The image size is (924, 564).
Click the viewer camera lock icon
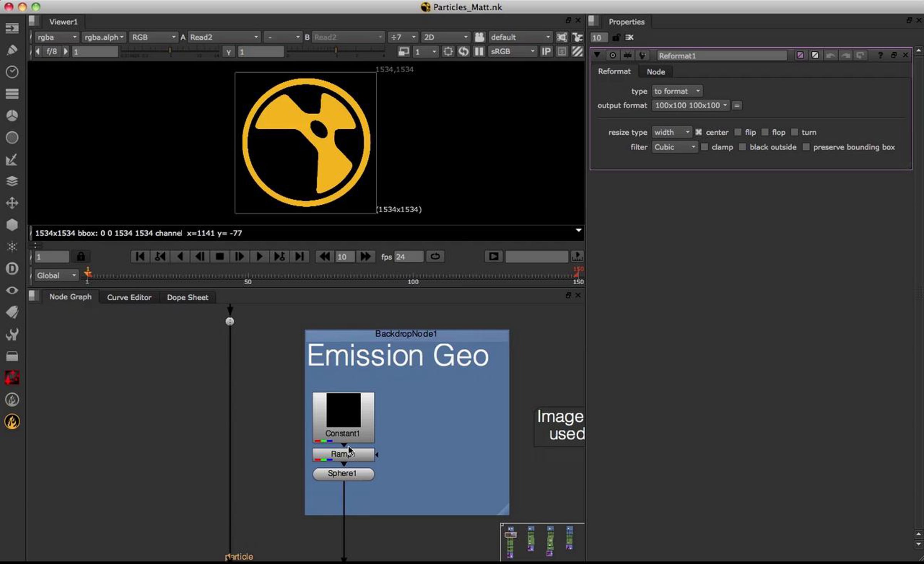[x=479, y=37]
